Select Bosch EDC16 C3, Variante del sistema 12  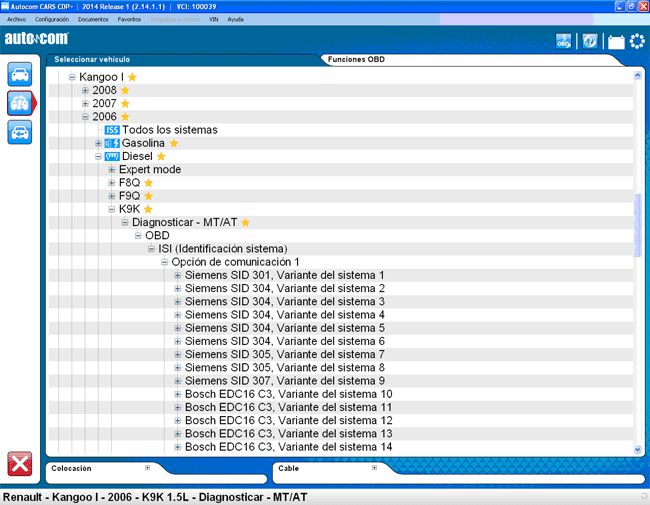click(x=289, y=421)
